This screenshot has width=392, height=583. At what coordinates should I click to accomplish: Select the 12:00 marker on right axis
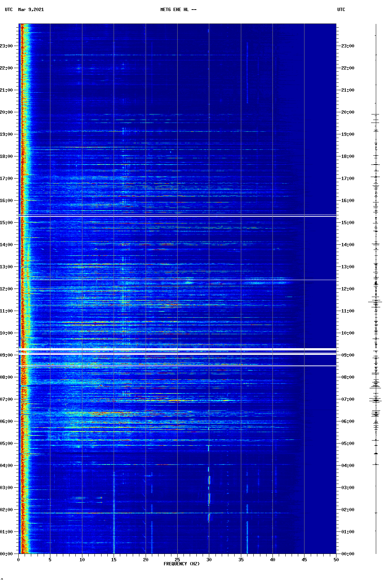point(348,289)
